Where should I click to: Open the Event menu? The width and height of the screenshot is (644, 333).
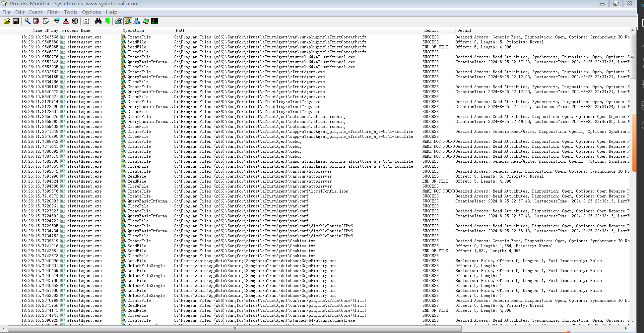coord(35,12)
